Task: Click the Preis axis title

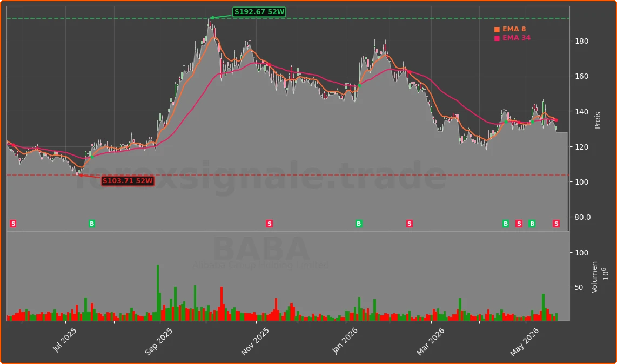Action: pos(598,120)
